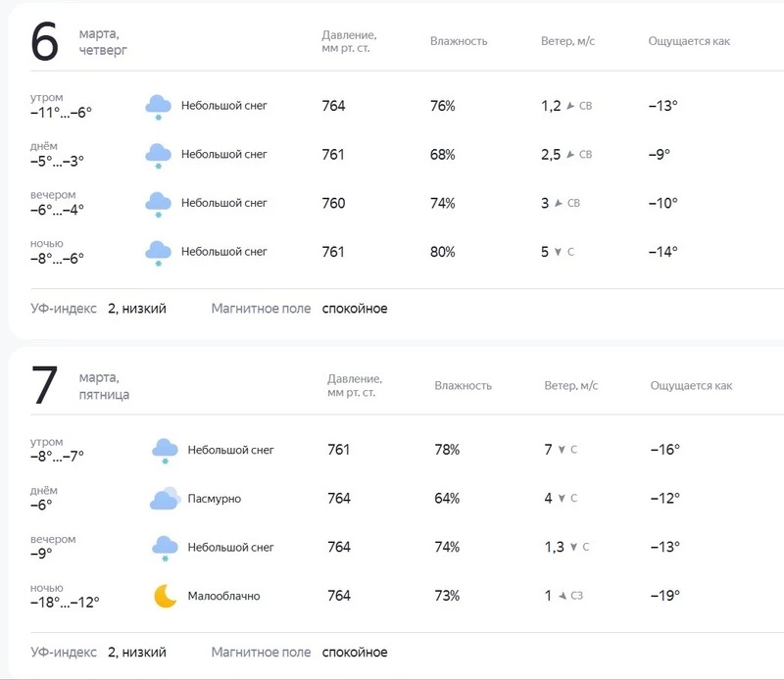Click snow icon for March 6 daytime

click(158, 155)
